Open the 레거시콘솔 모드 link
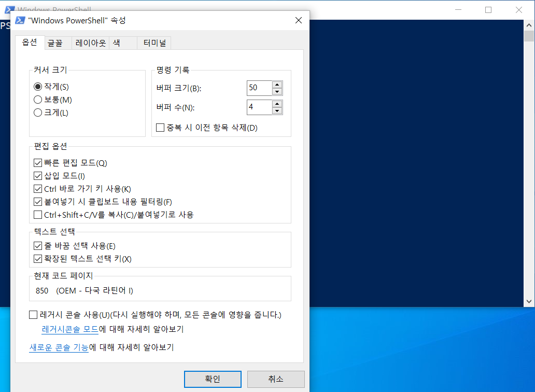 (70, 329)
